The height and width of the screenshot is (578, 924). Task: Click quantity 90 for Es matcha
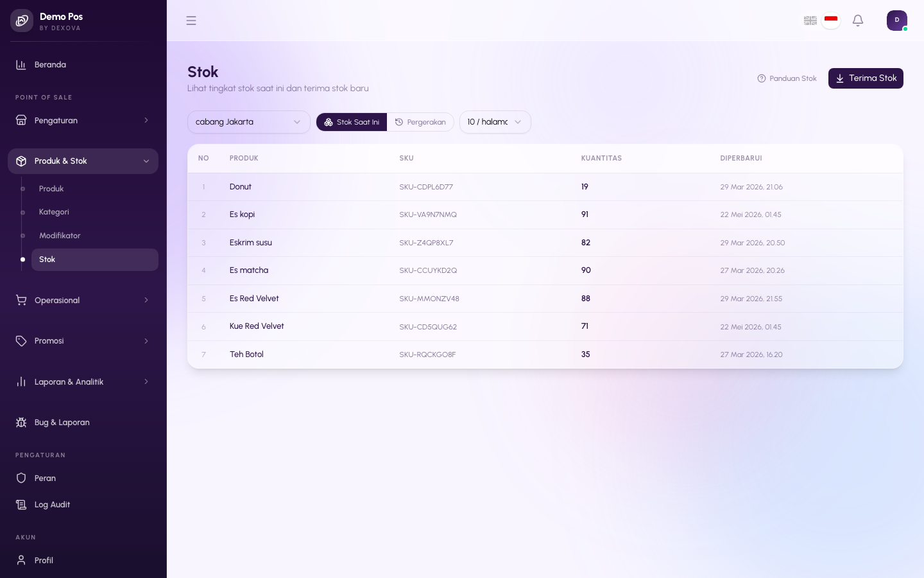pyautogui.click(x=586, y=270)
